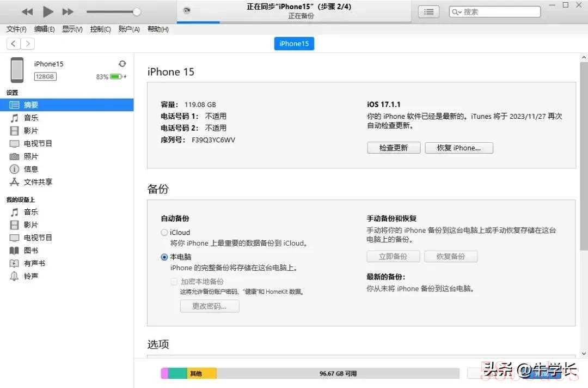Click the sync progress bar

pos(294,22)
